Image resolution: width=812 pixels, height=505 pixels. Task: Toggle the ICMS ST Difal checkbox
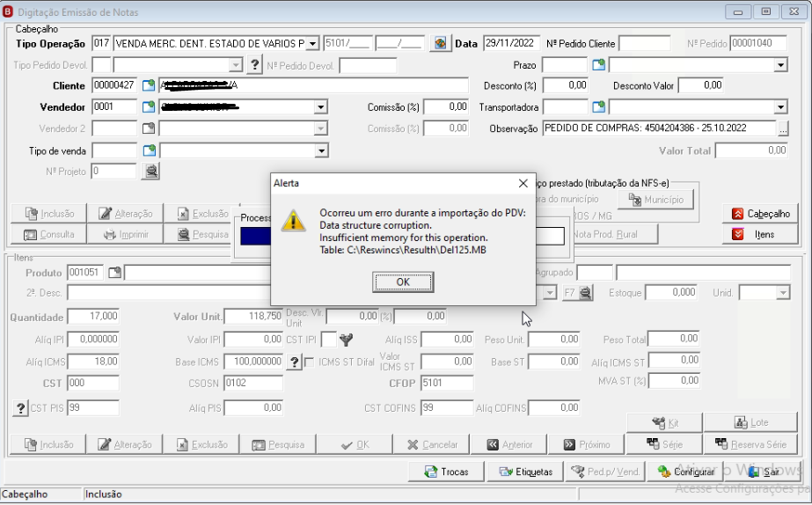point(310,362)
